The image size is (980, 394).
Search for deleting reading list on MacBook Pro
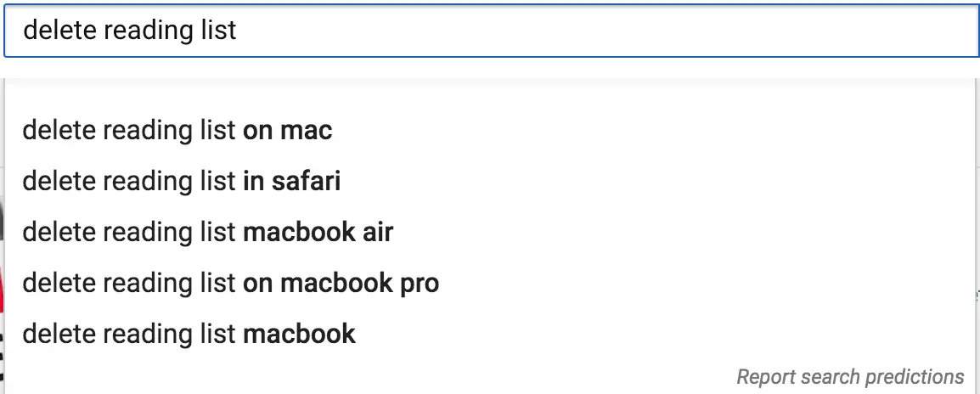tap(231, 283)
